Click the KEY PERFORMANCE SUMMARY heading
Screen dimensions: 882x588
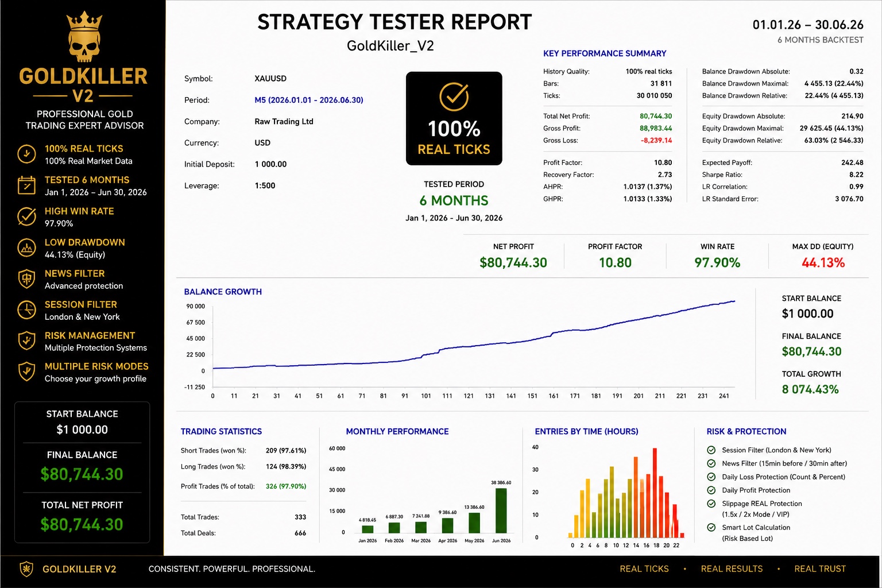[605, 53]
